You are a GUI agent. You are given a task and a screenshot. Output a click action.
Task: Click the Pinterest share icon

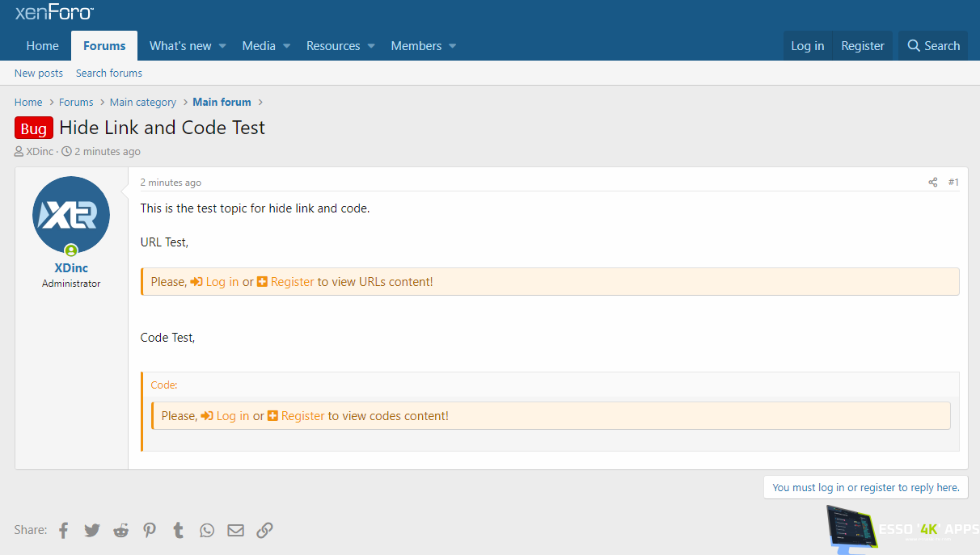(150, 530)
